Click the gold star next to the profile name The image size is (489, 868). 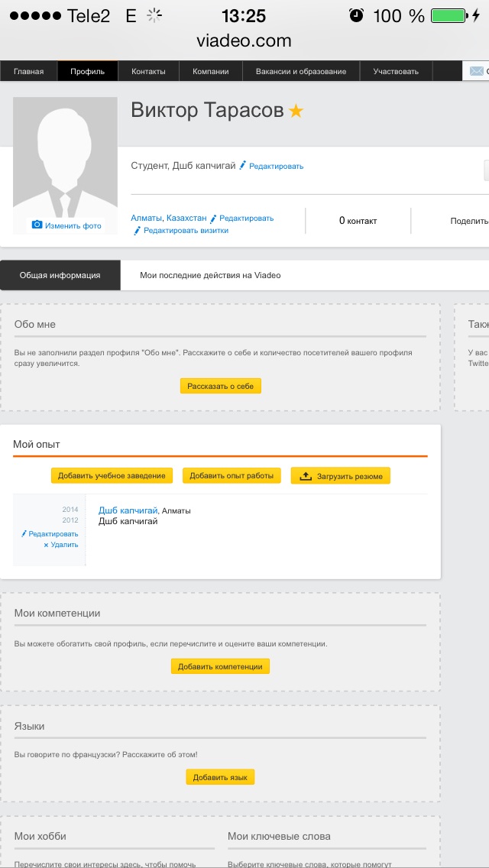tap(296, 112)
